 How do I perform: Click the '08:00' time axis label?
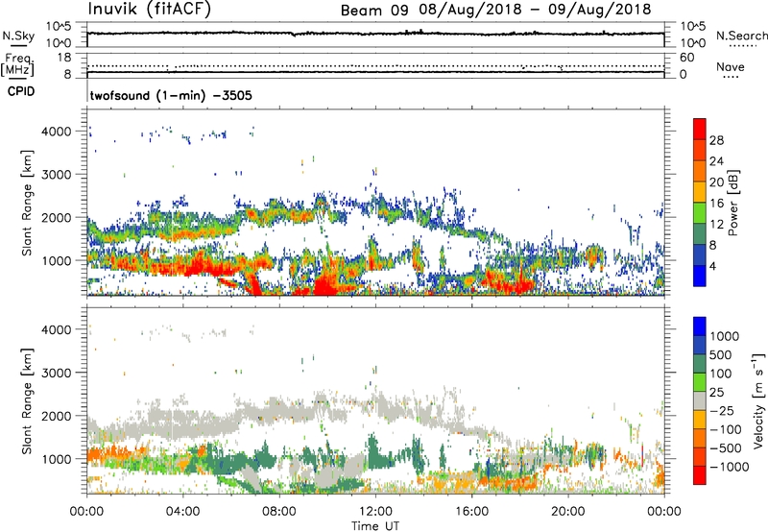[279, 511]
